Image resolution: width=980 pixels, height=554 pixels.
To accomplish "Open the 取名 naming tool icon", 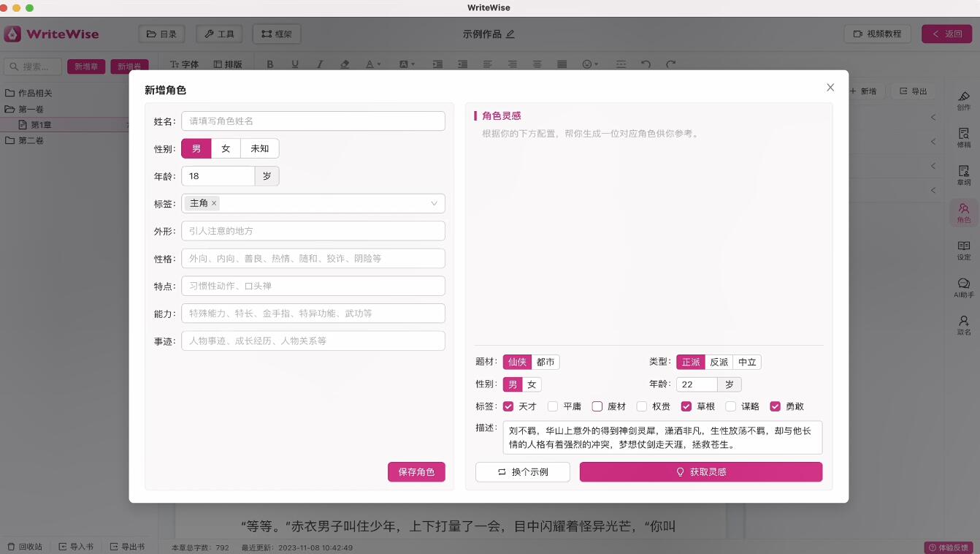I will pos(963,325).
